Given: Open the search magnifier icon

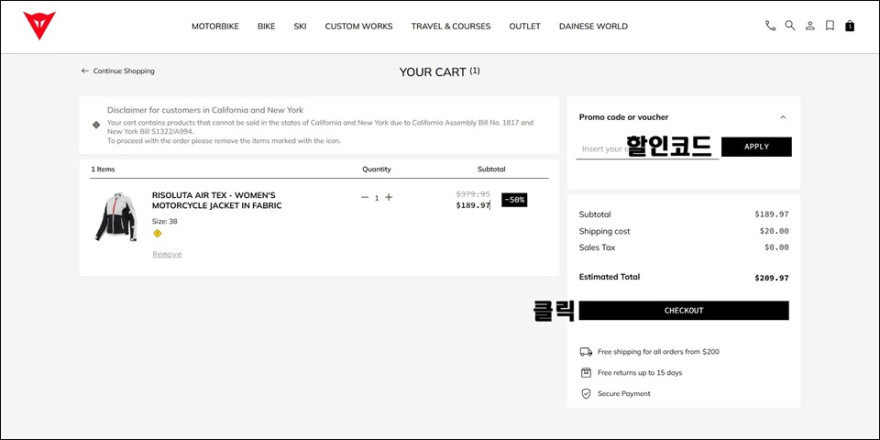Looking at the screenshot, I should point(790,25).
